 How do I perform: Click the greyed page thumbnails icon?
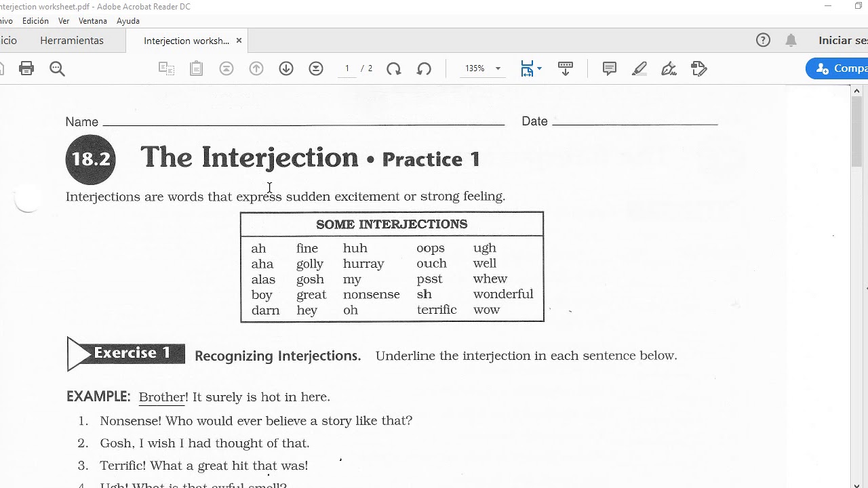click(x=166, y=68)
